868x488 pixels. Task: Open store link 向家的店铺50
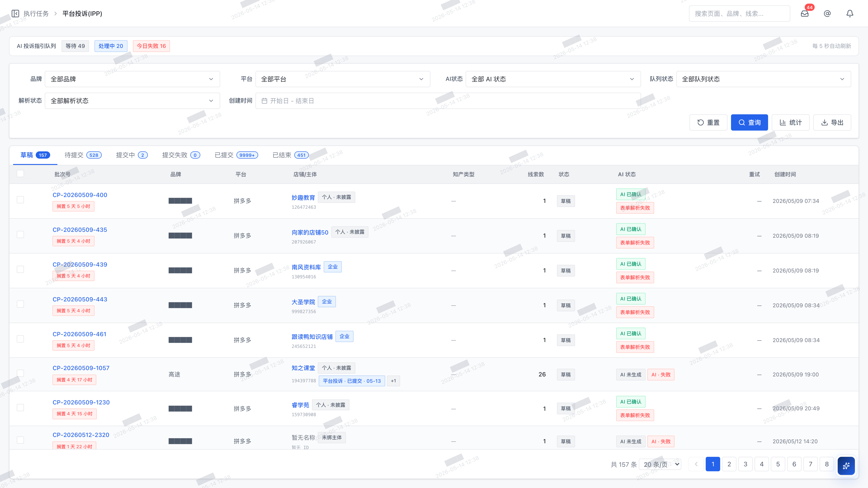pyautogui.click(x=310, y=232)
